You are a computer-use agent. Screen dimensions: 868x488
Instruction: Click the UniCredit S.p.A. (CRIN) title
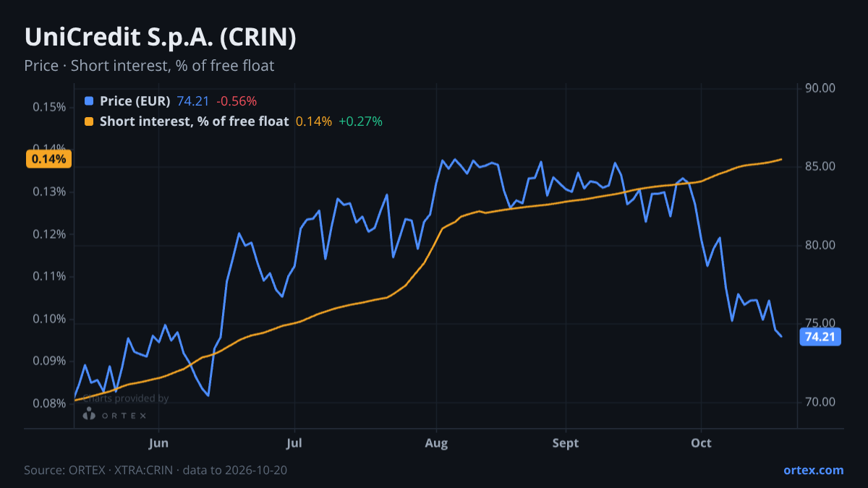(161, 38)
